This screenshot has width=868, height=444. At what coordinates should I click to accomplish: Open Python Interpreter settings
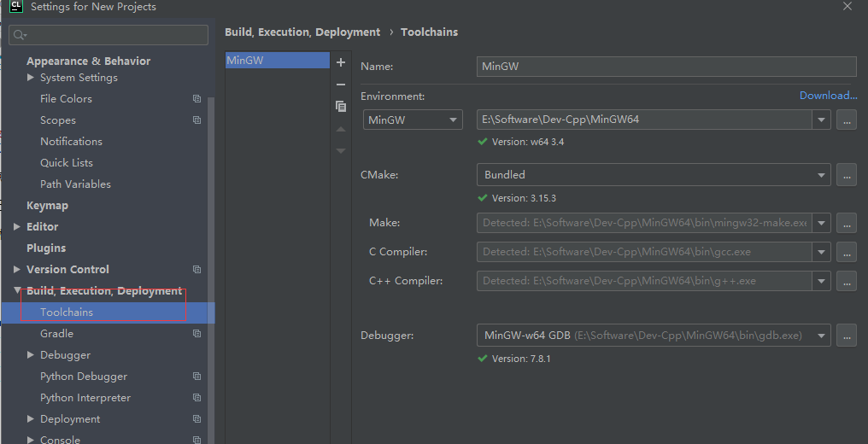(85, 398)
